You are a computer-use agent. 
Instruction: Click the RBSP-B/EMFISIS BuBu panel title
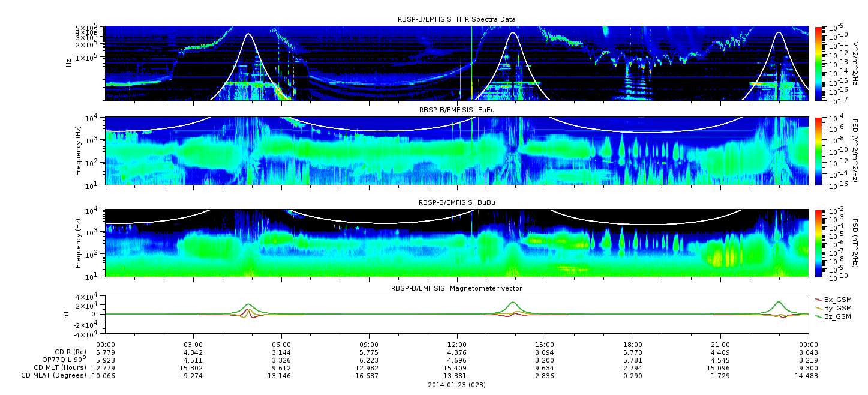[456, 202]
